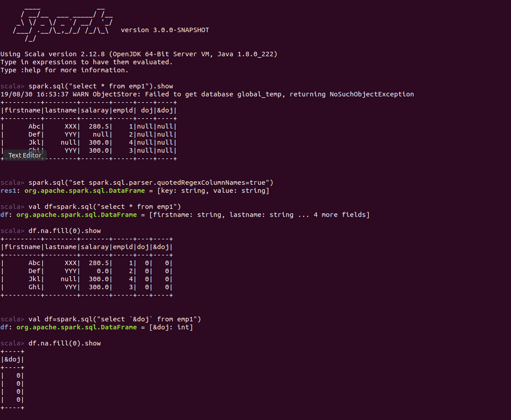Click the first 'df.na.fill(0).show' command
511x420 pixels.
click(x=65, y=231)
